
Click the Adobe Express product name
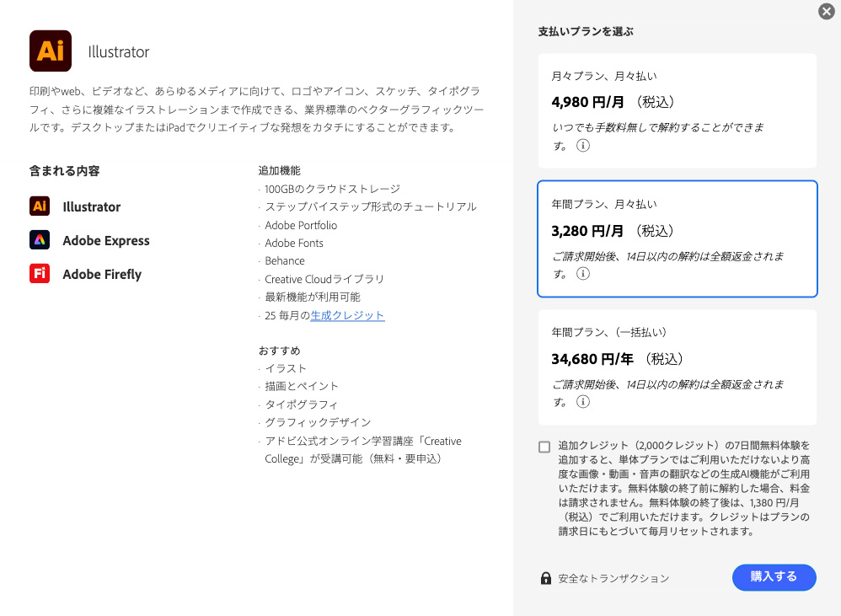click(106, 240)
